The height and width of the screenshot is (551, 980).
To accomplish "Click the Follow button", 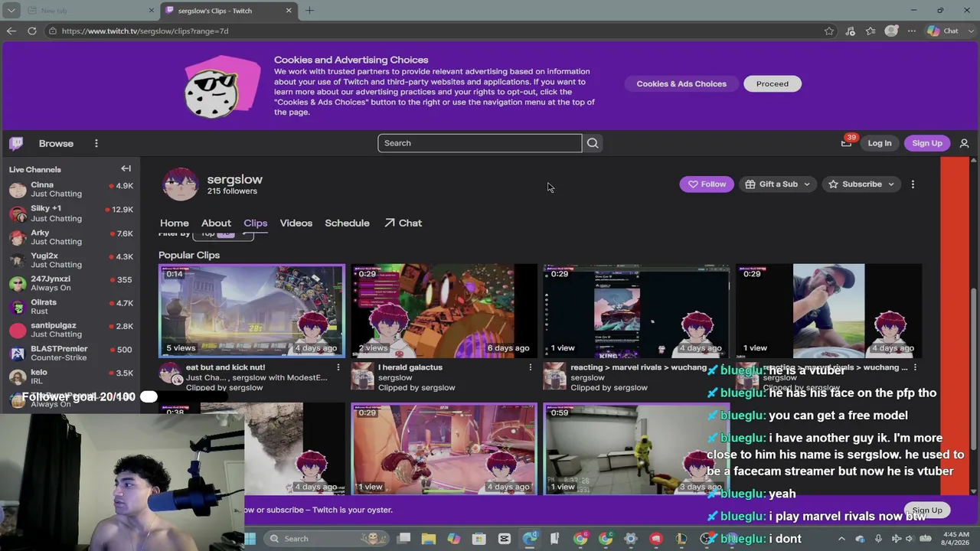I will (x=707, y=184).
